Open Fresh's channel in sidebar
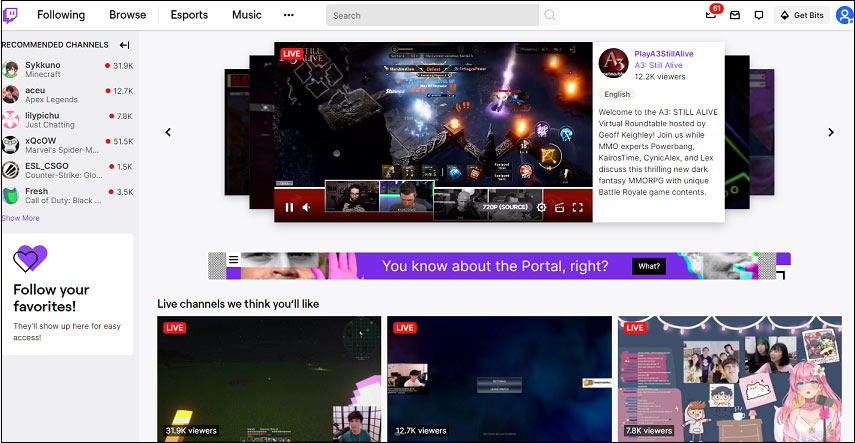Screen dimensions: 855x443 pos(69,195)
